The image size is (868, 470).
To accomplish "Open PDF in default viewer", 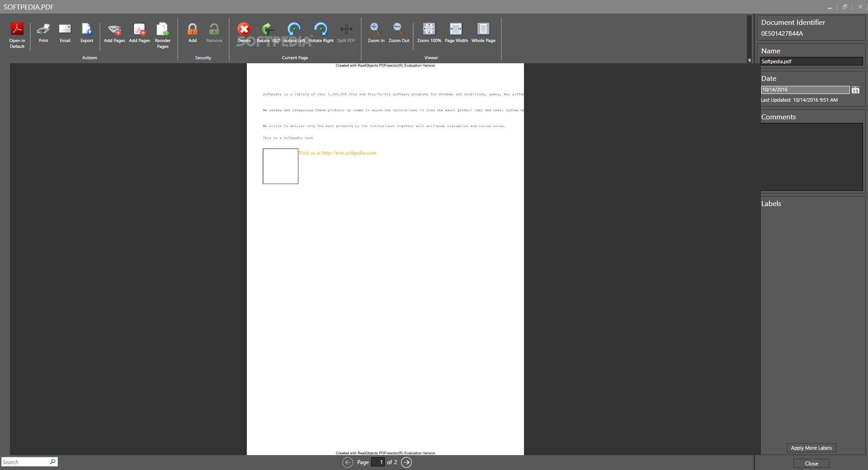I will pos(17,35).
